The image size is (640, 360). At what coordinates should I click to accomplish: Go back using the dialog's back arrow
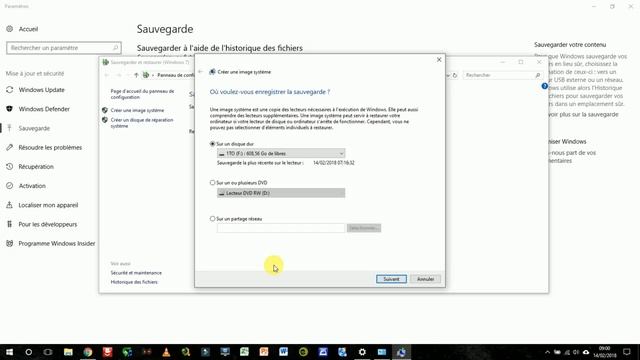[200, 72]
